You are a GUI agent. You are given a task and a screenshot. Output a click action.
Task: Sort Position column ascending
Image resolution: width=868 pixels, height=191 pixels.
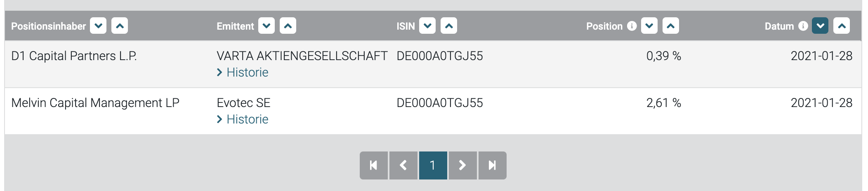[x=671, y=26]
